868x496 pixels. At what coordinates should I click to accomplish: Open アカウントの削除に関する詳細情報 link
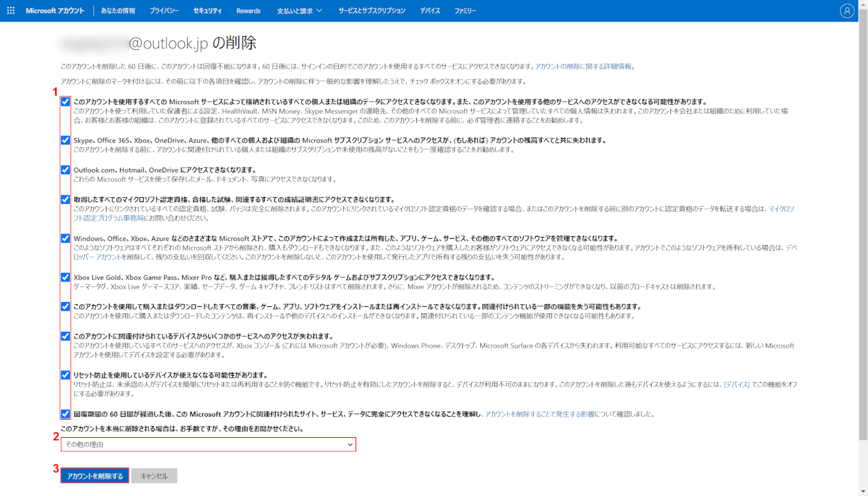click(584, 66)
